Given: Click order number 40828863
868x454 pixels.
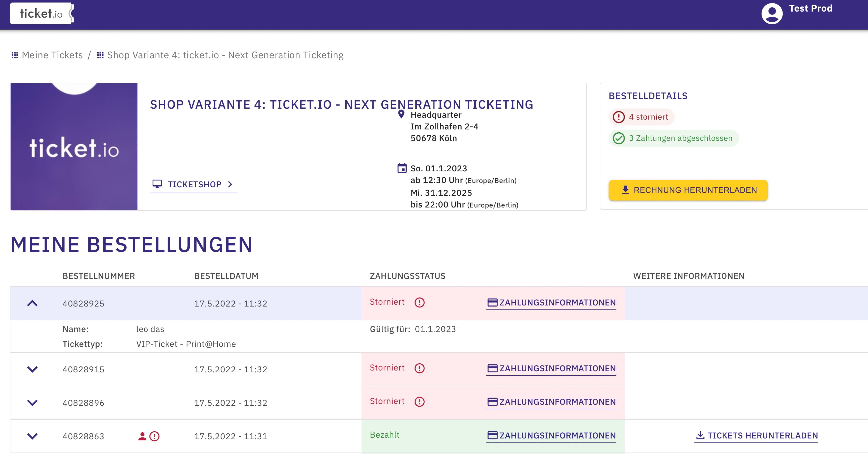Looking at the screenshot, I should coord(83,436).
